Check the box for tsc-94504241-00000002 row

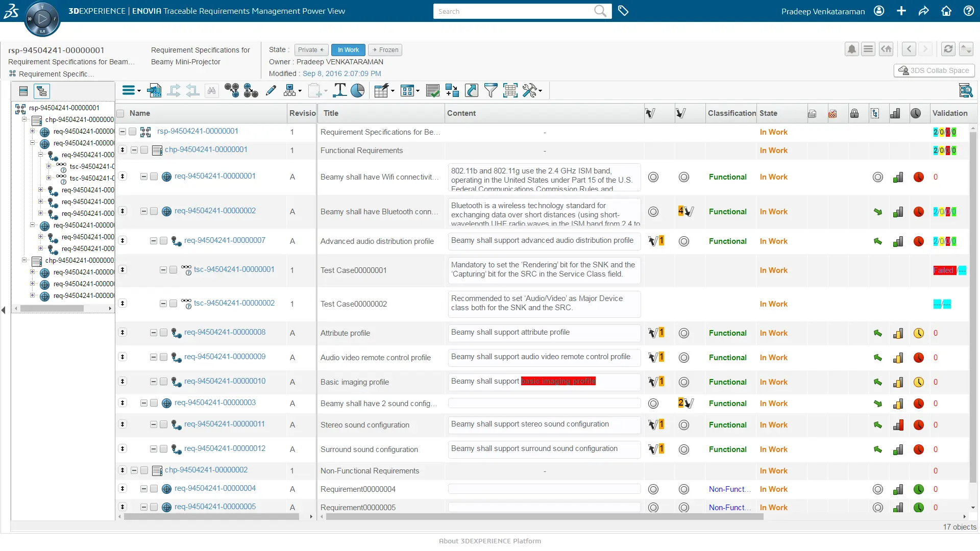click(x=173, y=304)
